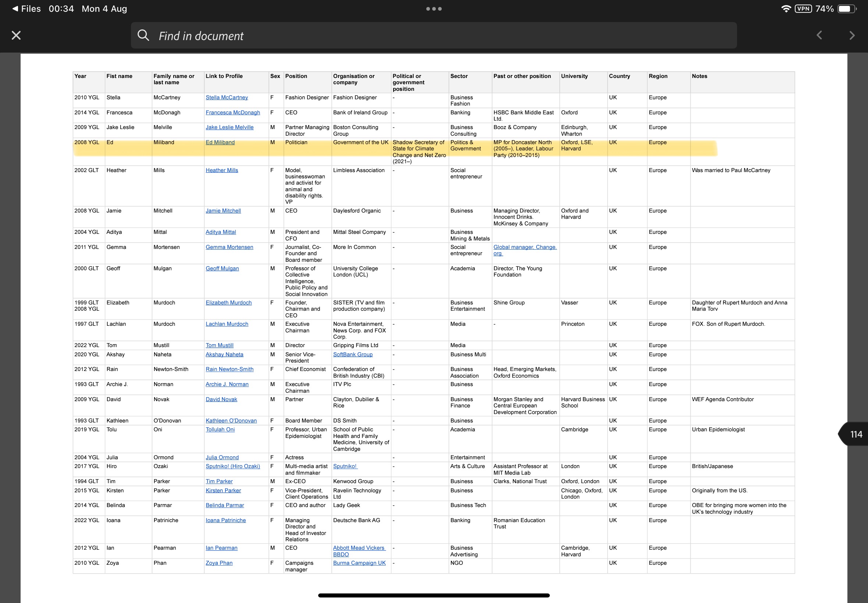The width and height of the screenshot is (868, 603).
Task: Open Lachlan Murdoch profile link
Action: click(227, 324)
